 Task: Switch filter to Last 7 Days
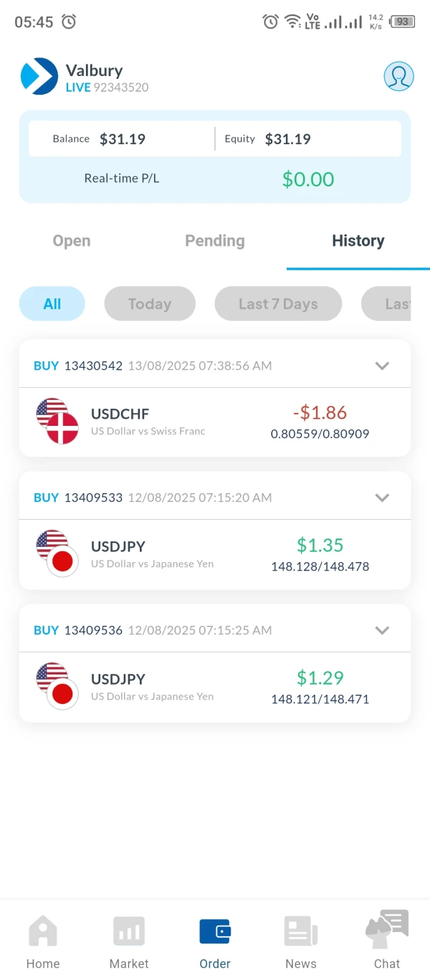pyautogui.click(x=278, y=304)
